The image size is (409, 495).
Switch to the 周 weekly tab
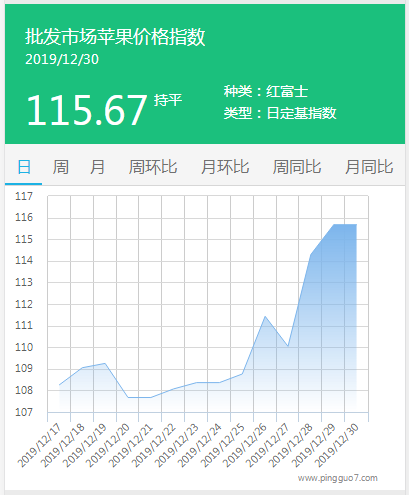click(x=61, y=167)
